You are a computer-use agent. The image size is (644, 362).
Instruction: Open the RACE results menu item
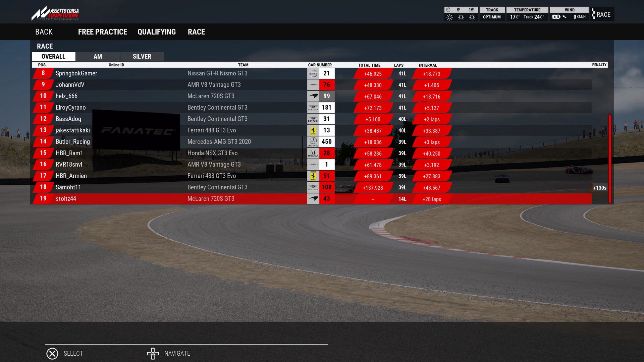pyautogui.click(x=197, y=32)
